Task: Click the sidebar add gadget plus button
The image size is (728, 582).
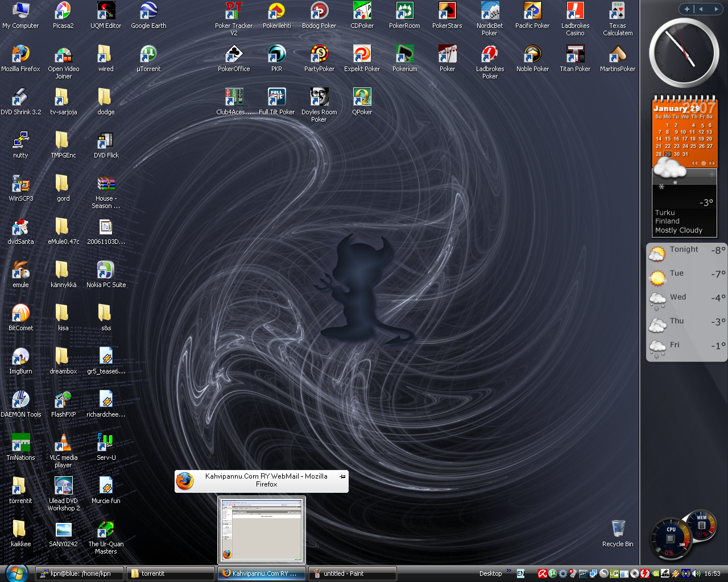Action: point(686,9)
